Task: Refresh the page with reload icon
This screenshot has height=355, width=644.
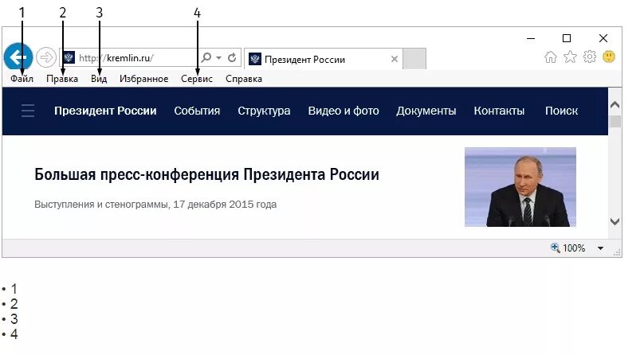Action: click(232, 57)
